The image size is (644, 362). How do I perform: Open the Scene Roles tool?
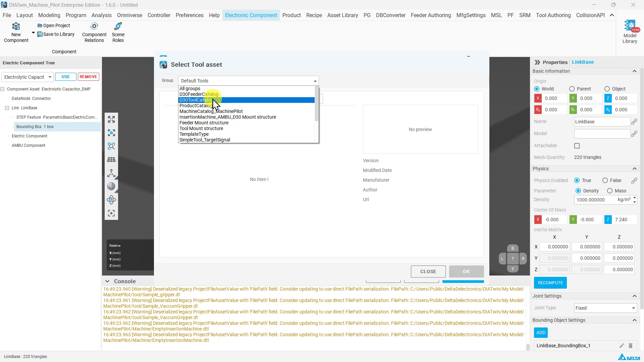tap(118, 33)
